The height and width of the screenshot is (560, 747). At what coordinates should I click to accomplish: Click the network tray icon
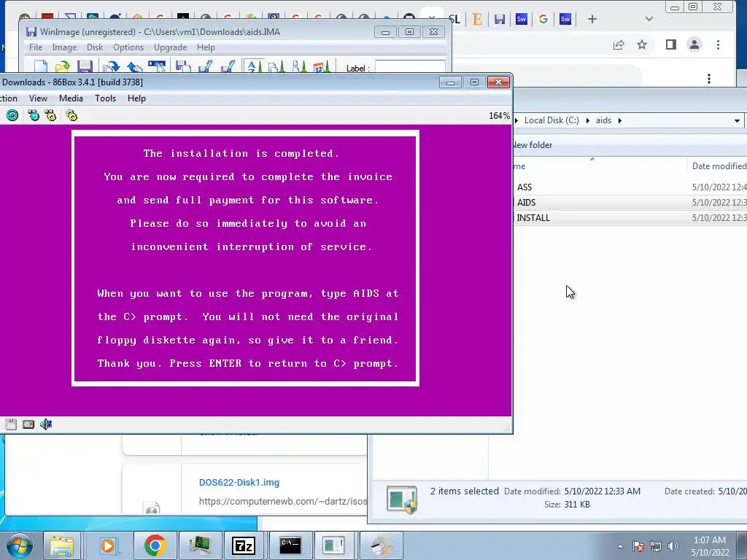[656, 546]
